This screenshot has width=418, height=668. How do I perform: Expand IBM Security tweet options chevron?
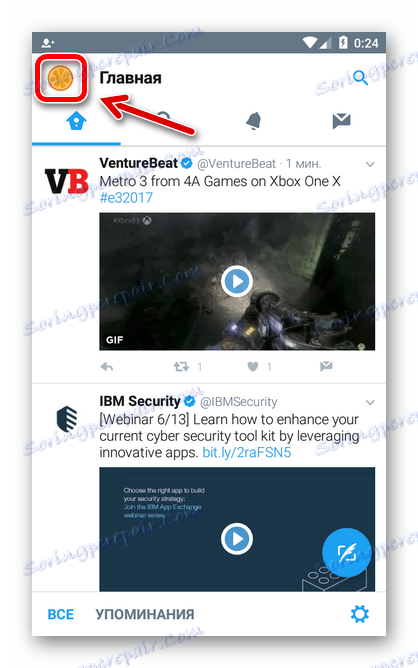[x=370, y=403]
